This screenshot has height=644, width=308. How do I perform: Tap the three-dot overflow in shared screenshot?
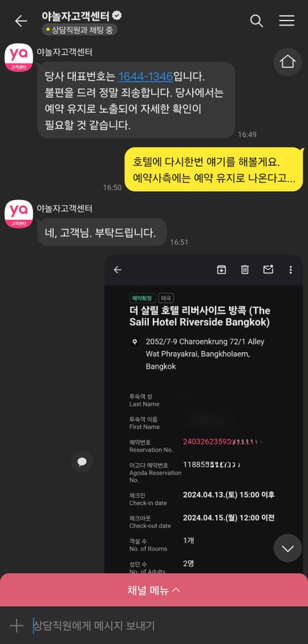[291, 270]
